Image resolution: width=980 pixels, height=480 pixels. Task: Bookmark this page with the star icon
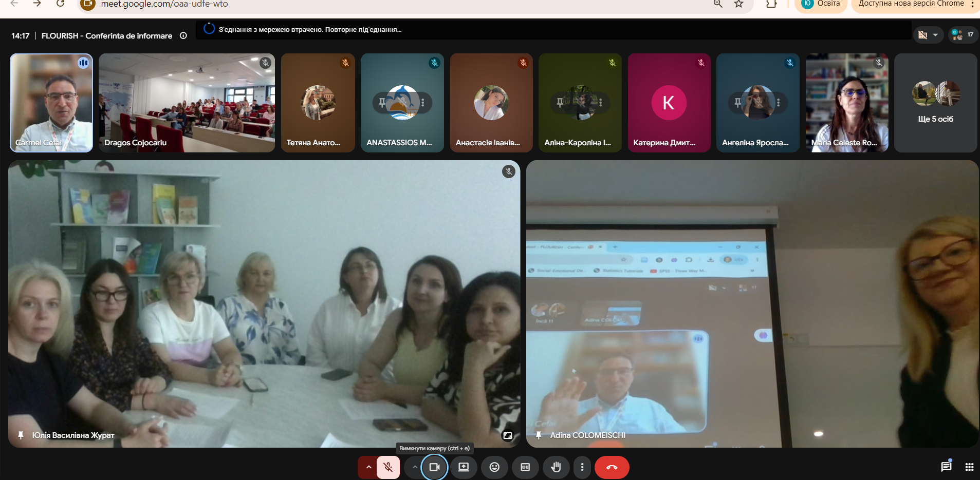click(x=738, y=4)
